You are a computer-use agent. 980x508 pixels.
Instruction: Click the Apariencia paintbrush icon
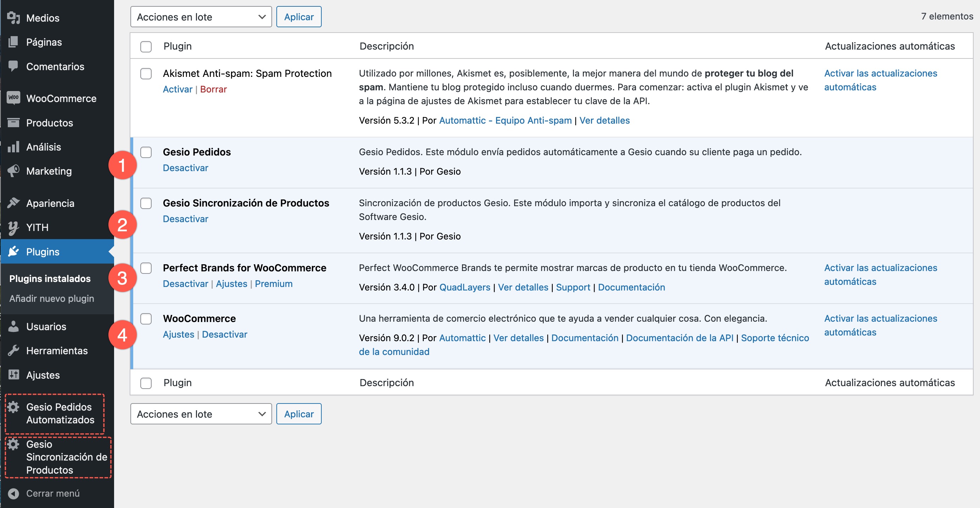tap(13, 203)
